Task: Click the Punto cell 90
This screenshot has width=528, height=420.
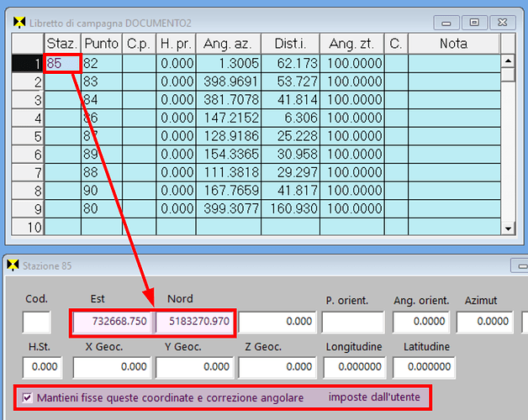Action: tap(102, 191)
